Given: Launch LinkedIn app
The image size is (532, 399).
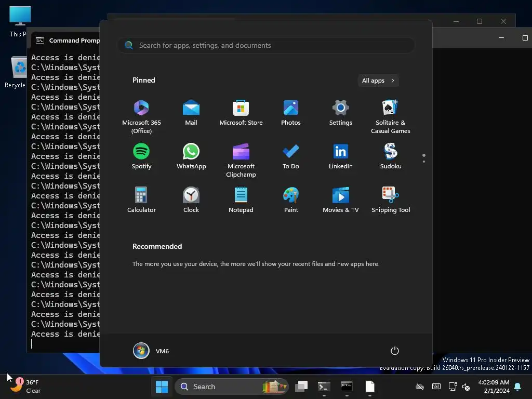Looking at the screenshot, I should (x=341, y=156).
